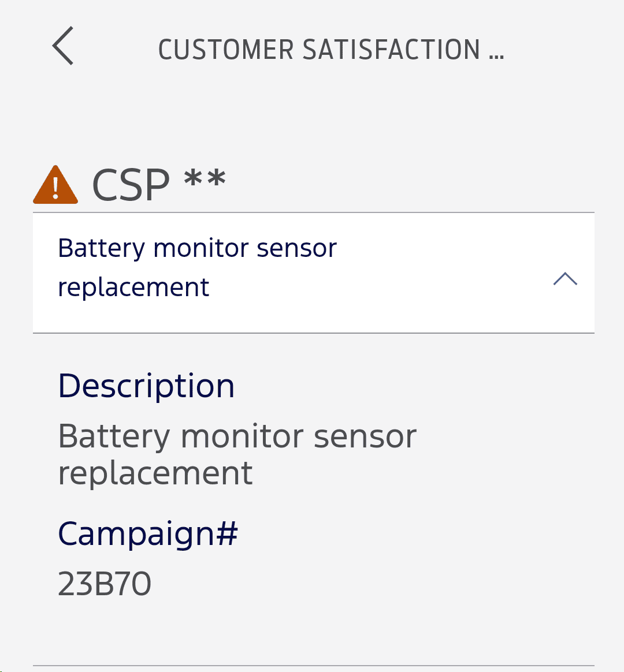Go back using the left arrow icon
Image resolution: width=624 pixels, height=672 pixels.
pos(63,46)
